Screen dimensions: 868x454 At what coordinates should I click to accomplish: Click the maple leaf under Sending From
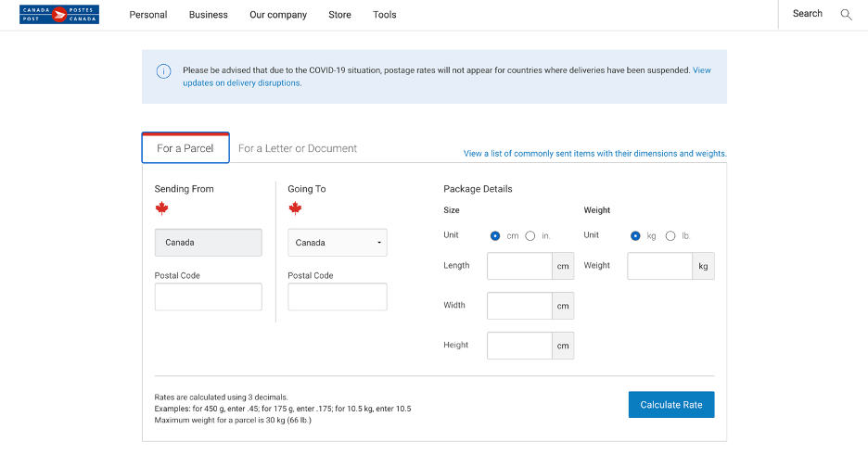[x=161, y=208]
